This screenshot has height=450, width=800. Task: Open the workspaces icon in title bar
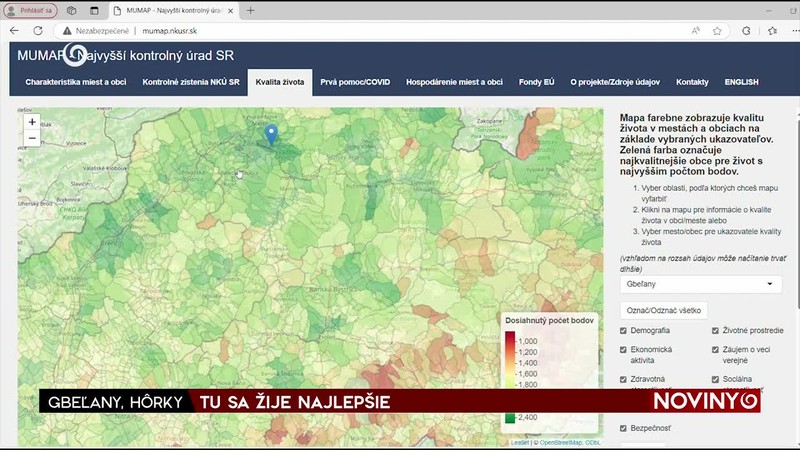click(x=71, y=10)
